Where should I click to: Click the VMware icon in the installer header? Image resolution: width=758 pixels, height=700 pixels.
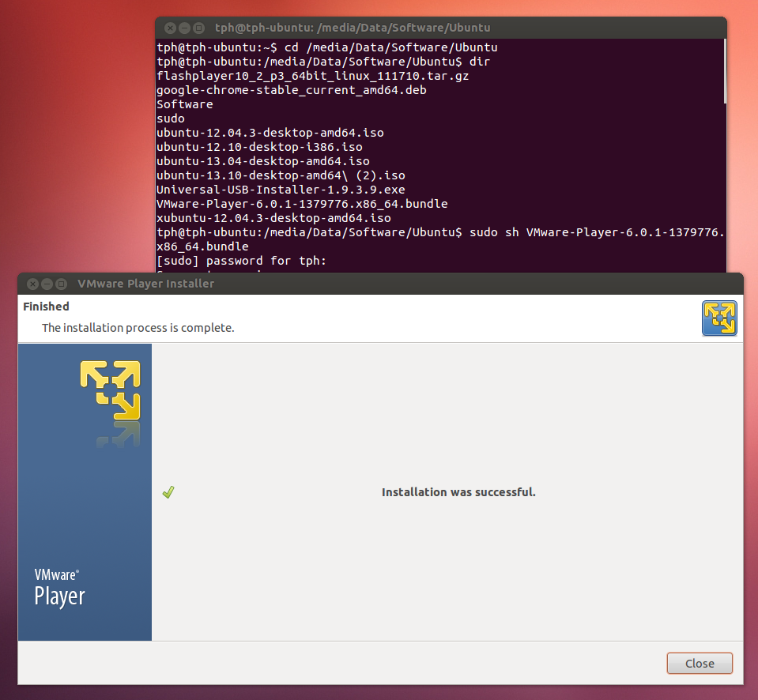[x=719, y=318]
